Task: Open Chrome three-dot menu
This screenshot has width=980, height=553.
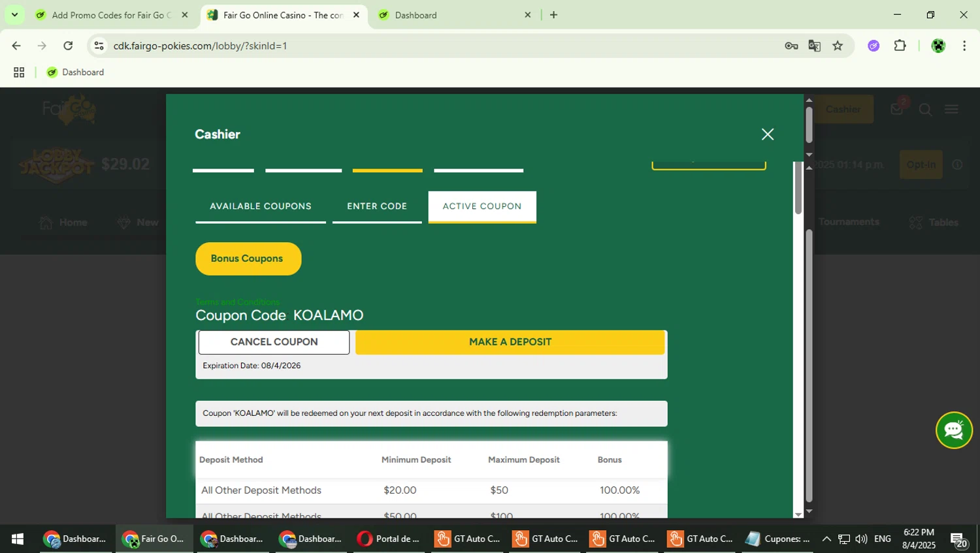Action: 964,46
